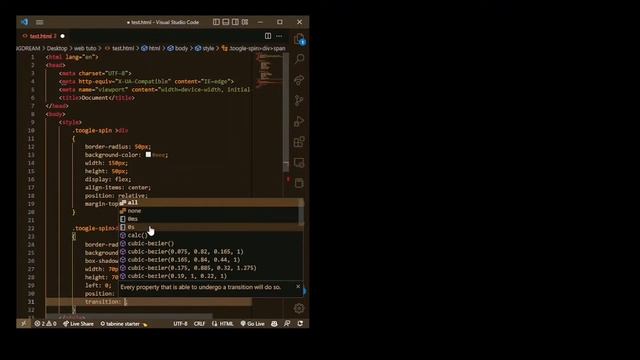
Task: Change the UTF-8 file encoding
Action: coord(180,323)
